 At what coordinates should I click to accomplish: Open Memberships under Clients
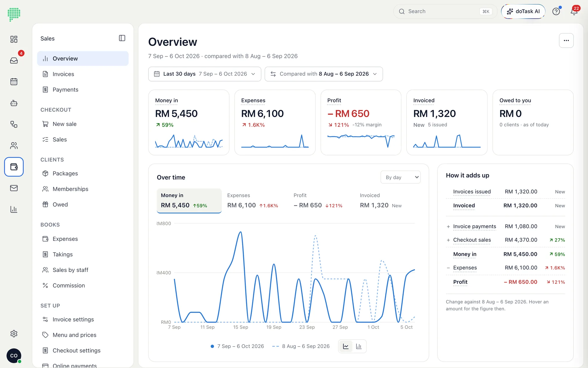(83, 189)
